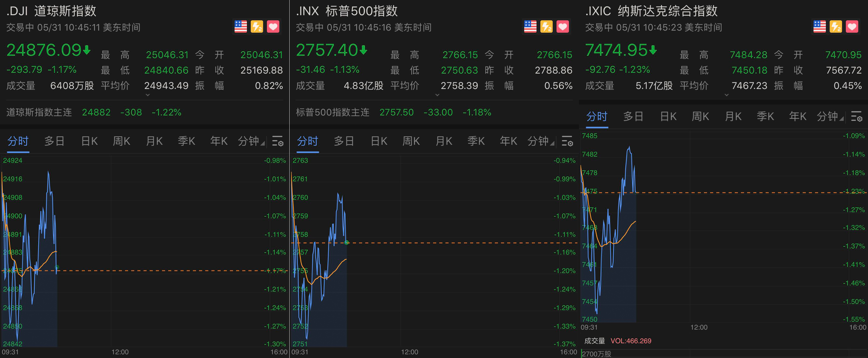The width and height of the screenshot is (868, 358).
Task: Click the VOL:466.269 volume readout on Nasdaq chart
Action: (x=631, y=341)
